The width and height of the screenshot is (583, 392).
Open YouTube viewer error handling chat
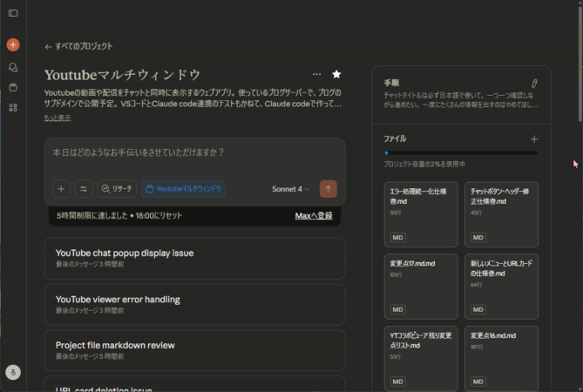pyautogui.click(x=194, y=305)
